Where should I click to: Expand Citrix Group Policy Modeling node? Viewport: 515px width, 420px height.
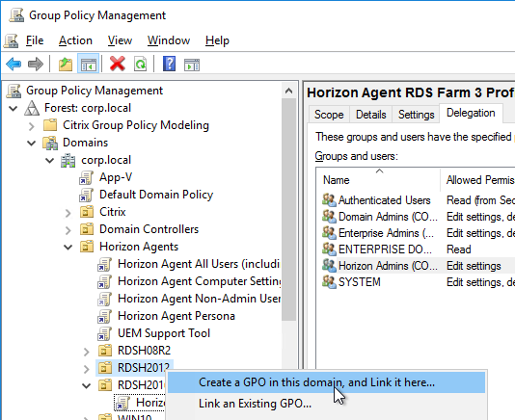(x=32, y=125)
